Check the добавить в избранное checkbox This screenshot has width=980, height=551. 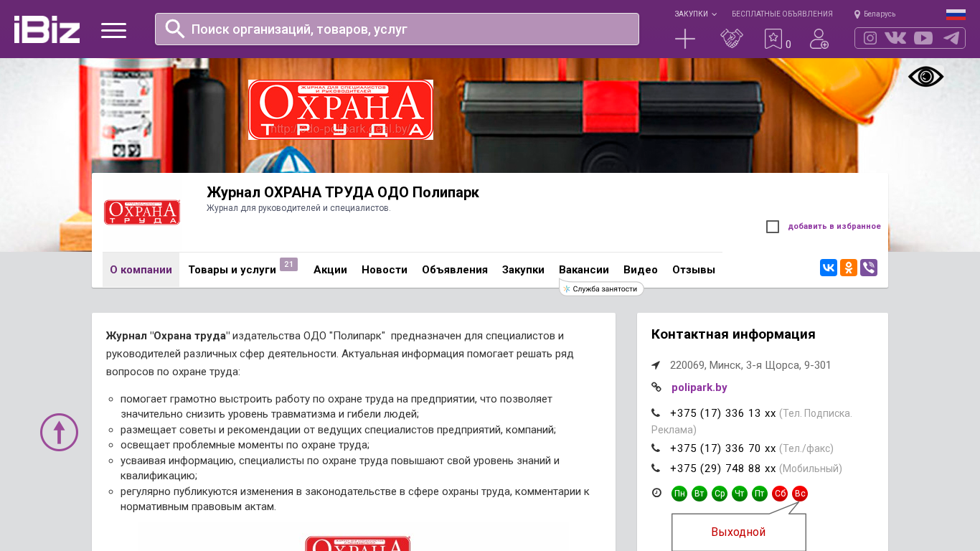pyautogui.click(x=773, y=227)
